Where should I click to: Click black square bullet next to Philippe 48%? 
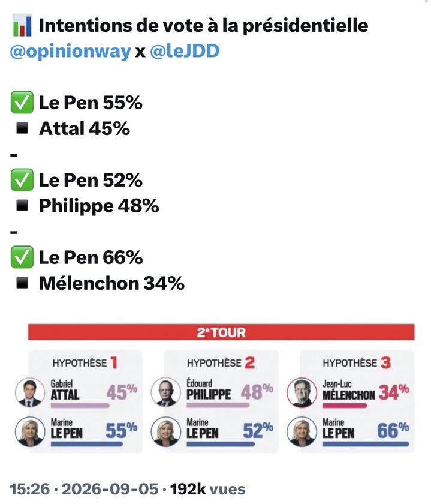click(22, 205)
